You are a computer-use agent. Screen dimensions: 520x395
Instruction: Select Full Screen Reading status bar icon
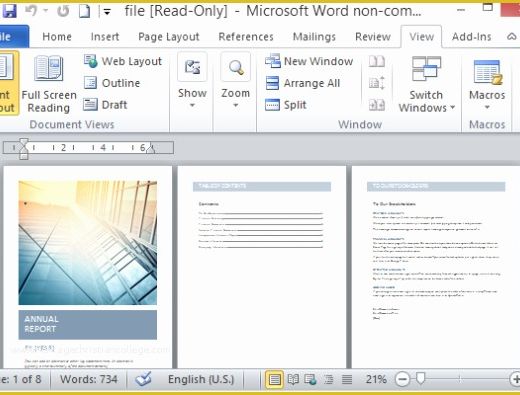[293, 379]
